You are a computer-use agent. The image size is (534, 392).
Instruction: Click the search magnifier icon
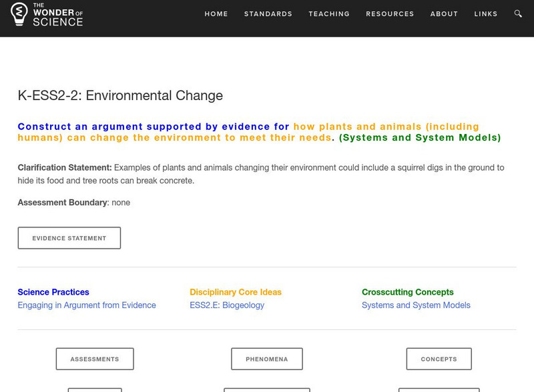[x=519, y=14]
